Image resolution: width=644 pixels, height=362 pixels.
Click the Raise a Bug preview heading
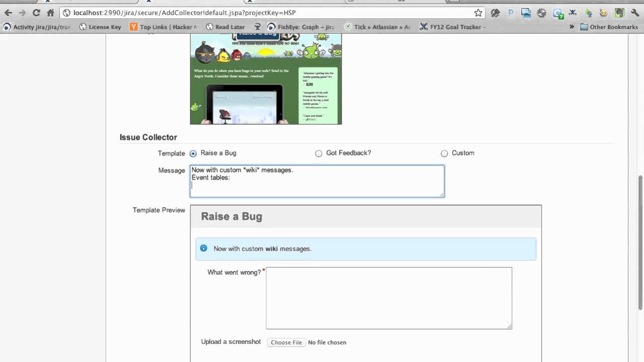click(x=231, y=216)
